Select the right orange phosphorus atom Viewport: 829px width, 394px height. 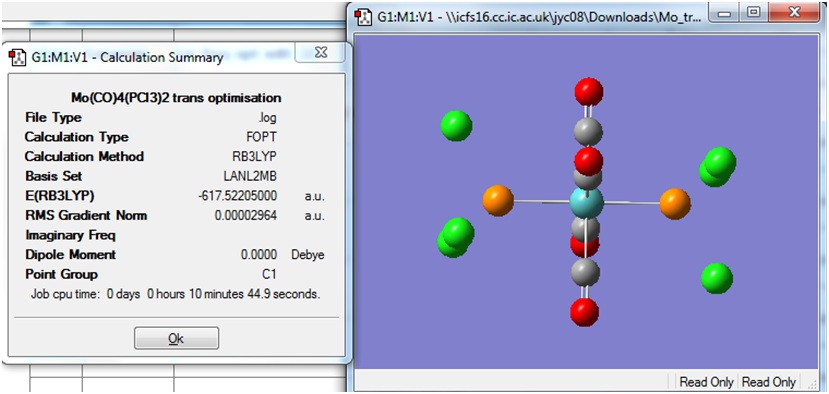[x=675, y=204]
